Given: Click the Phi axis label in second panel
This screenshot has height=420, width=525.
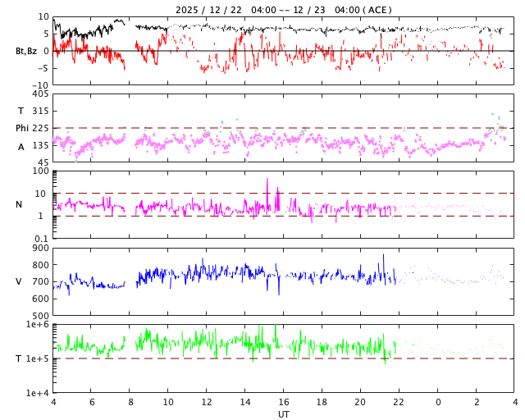Looking at the screenshot, I should click(22, 128).
